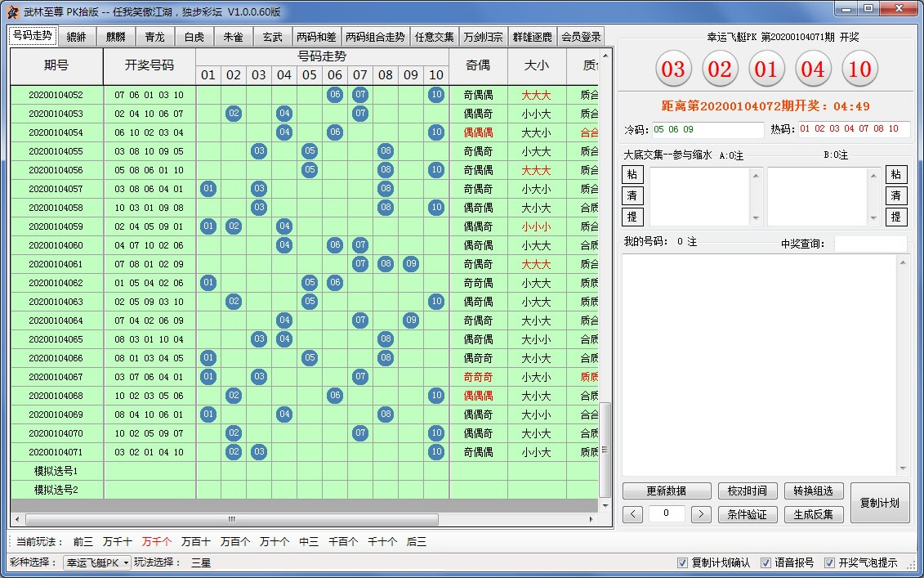924x578 pixels.
Task: Click the 提 (extract) button beside panel B
Action: point(897,217)
